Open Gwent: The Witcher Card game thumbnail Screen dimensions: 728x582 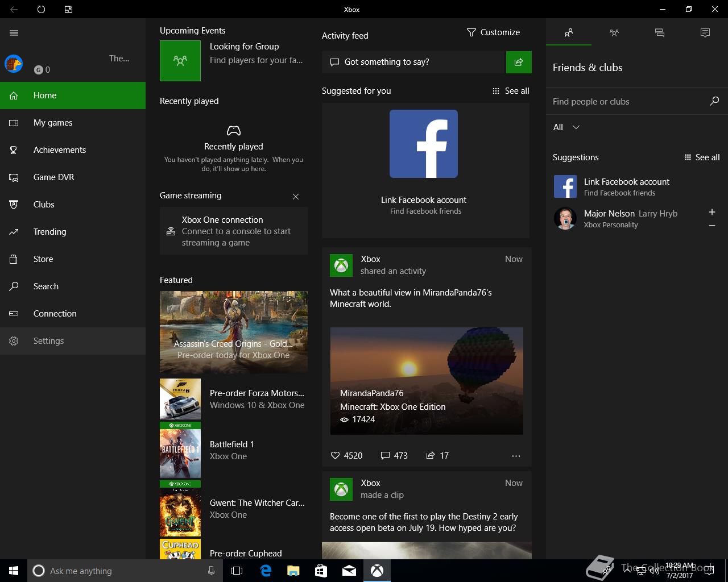click(x=180, y=509)
